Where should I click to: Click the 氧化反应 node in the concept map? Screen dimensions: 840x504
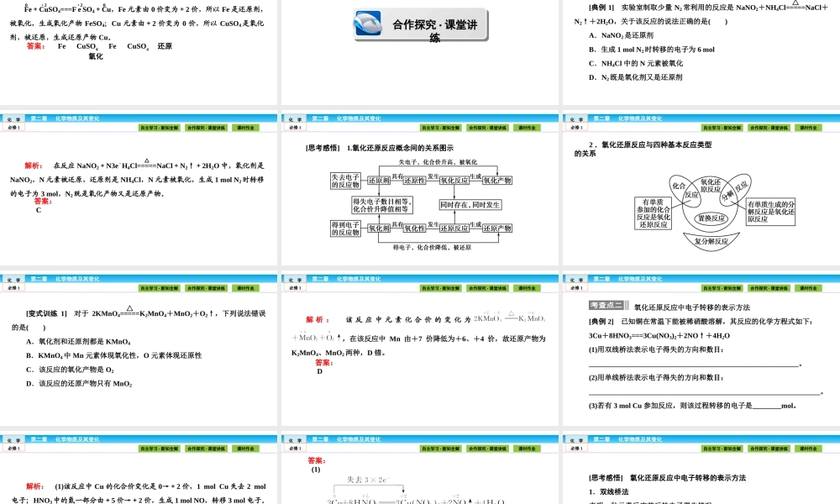pos(454,181)
